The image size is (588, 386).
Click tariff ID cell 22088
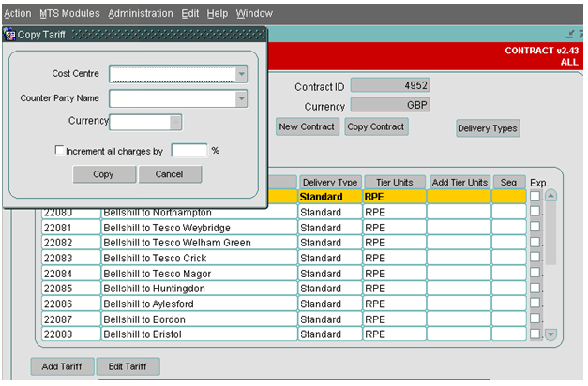[71, 334]
